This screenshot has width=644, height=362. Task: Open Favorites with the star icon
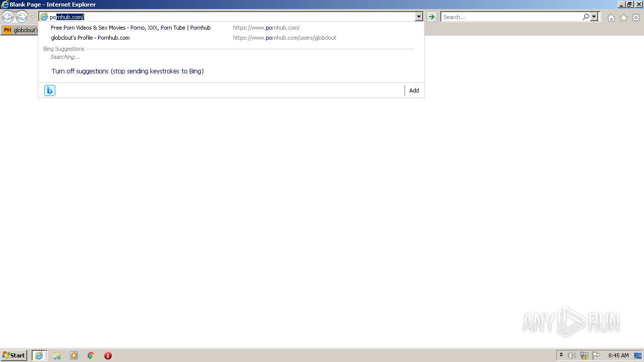point(623,18)
